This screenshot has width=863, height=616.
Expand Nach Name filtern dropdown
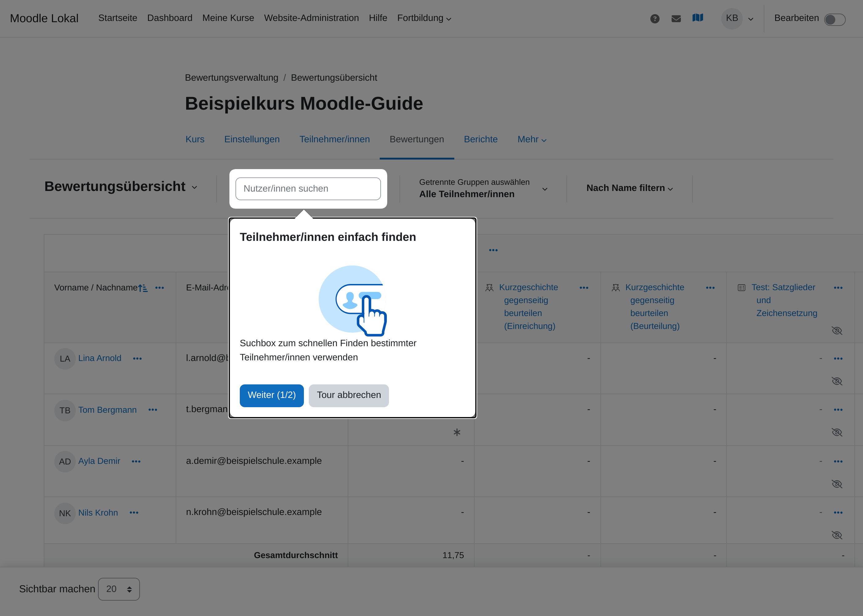tap(629, 188)
